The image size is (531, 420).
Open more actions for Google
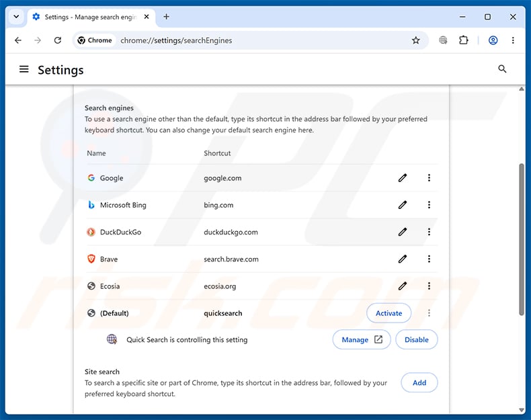pyautogui.click(x=429, y=177)
